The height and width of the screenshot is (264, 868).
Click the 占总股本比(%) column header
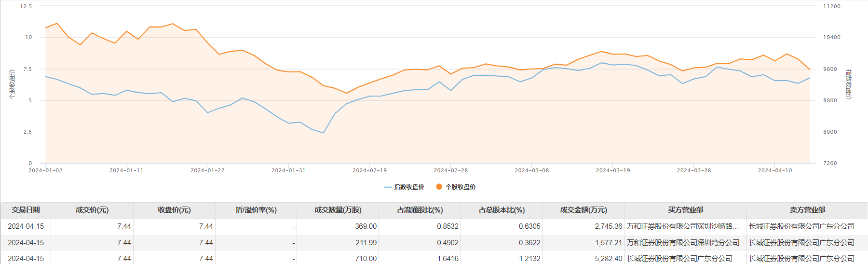[502, 210]
